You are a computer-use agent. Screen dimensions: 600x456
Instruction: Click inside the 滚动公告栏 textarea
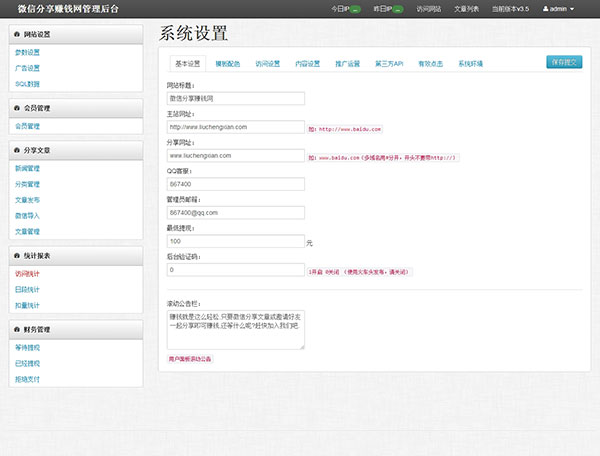click(235, 329)
